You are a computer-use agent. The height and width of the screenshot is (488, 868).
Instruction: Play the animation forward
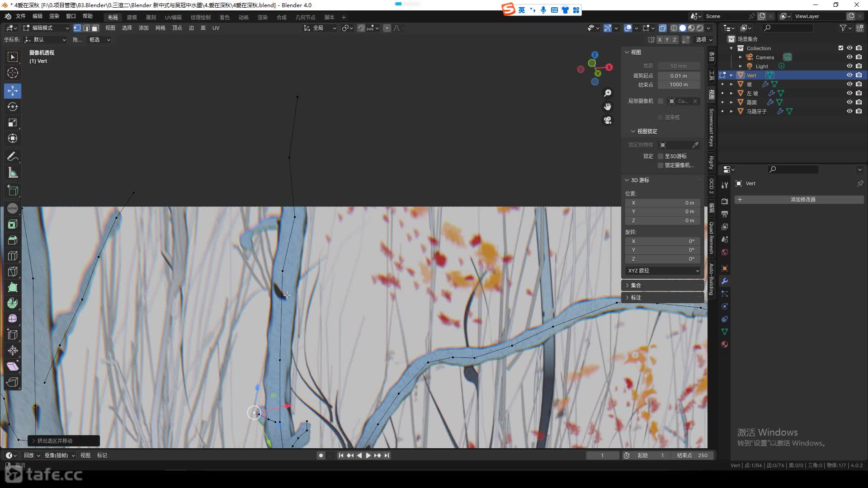[368, 455]
